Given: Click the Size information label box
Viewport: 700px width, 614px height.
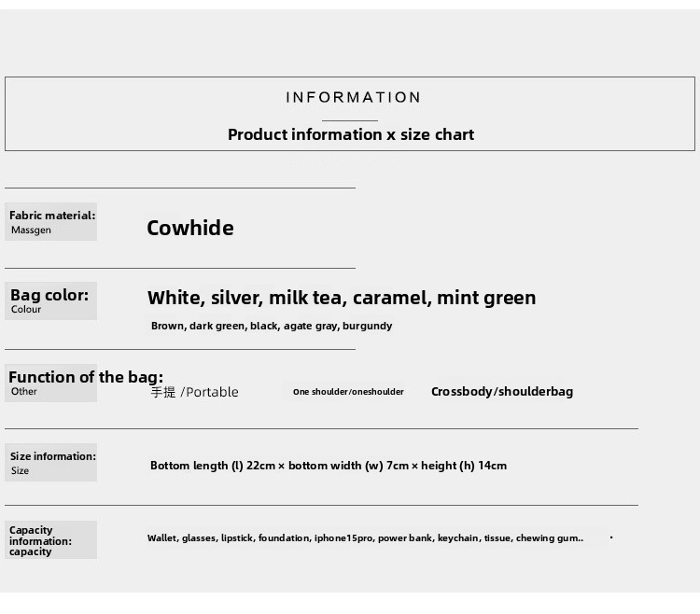Looking at the screenshot, I should 51,463.
